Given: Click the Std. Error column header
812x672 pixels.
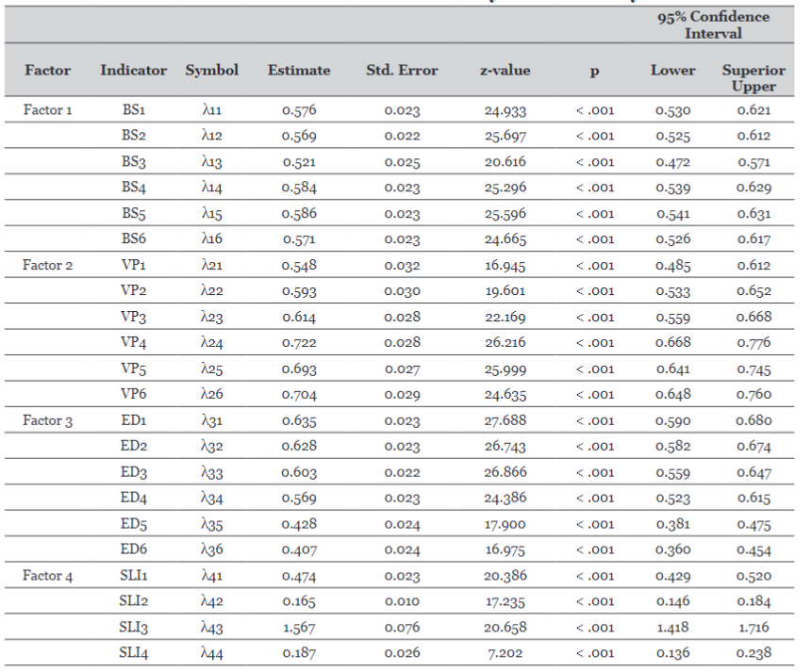Looking at the screenshot, I should 401,71.
